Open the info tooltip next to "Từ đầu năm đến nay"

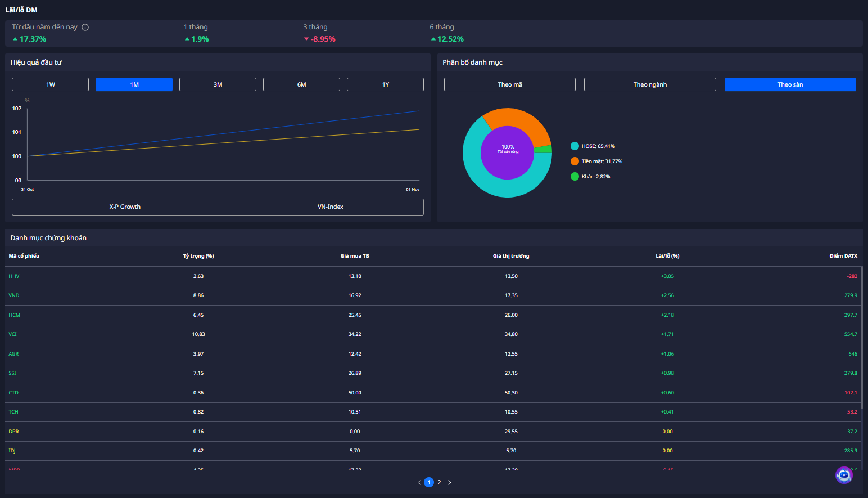click(85, 26)
